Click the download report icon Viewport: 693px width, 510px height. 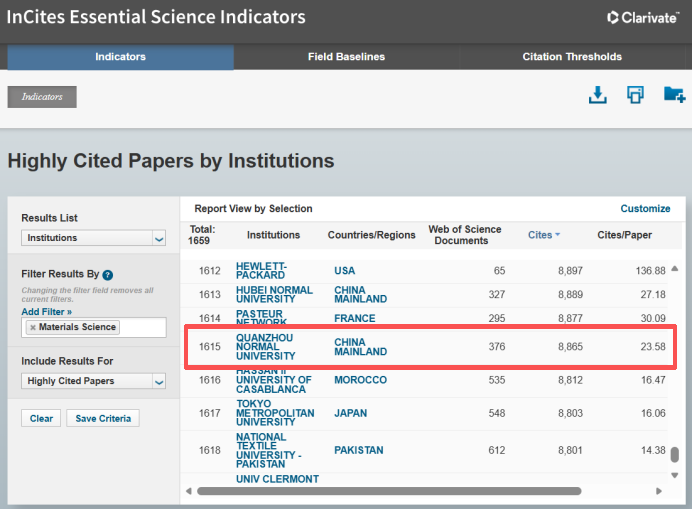(598, 95)
